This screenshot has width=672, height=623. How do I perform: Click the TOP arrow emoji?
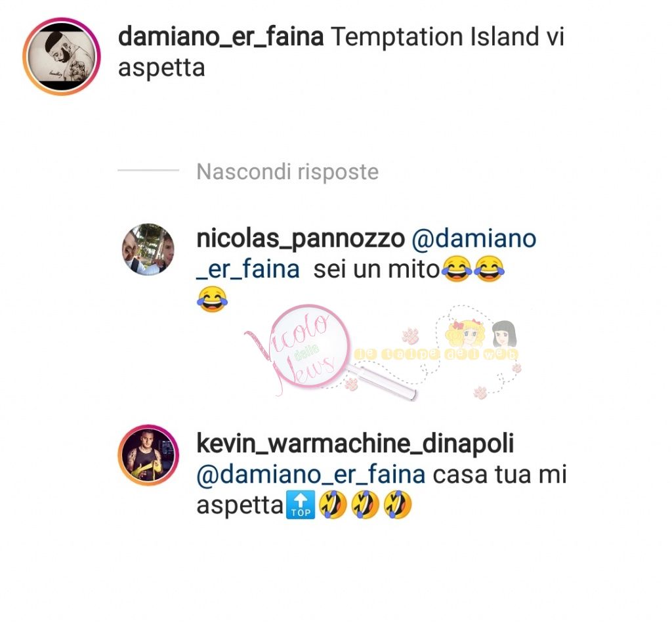click(x=301, y=505)
